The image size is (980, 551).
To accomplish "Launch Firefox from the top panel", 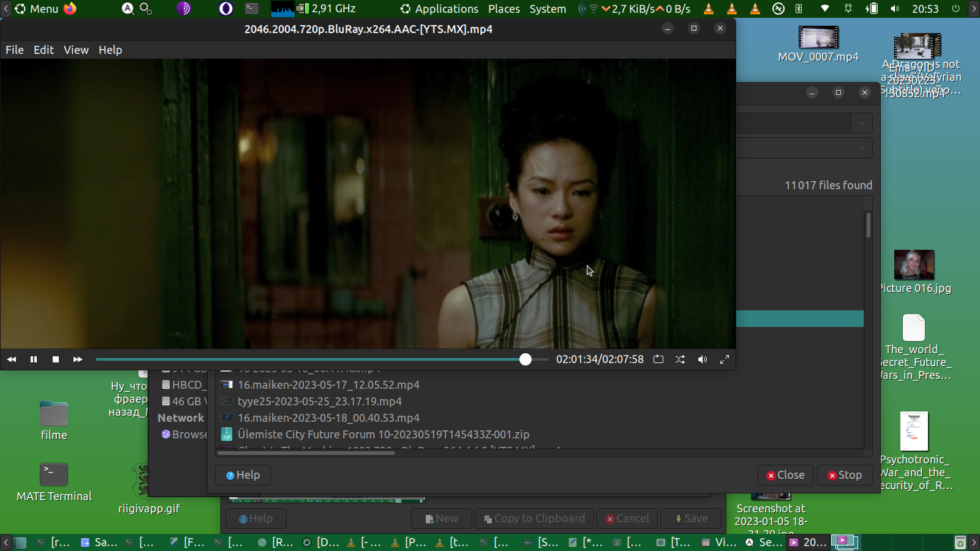I will pos(70,9).
